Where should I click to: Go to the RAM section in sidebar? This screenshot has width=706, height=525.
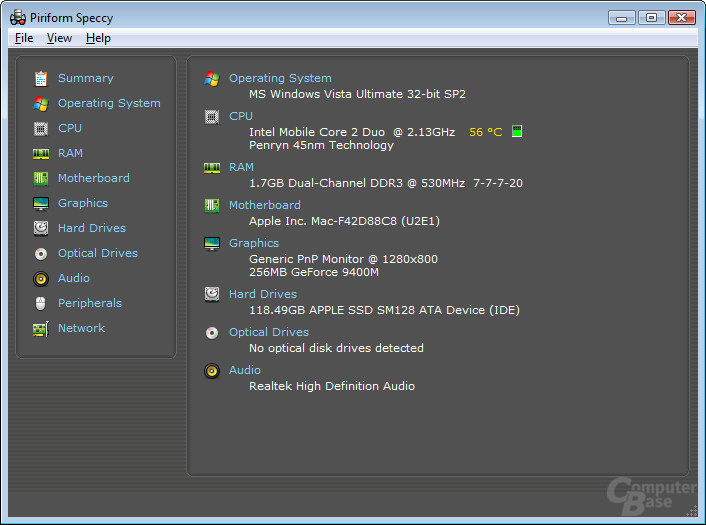tap(70, 154)
